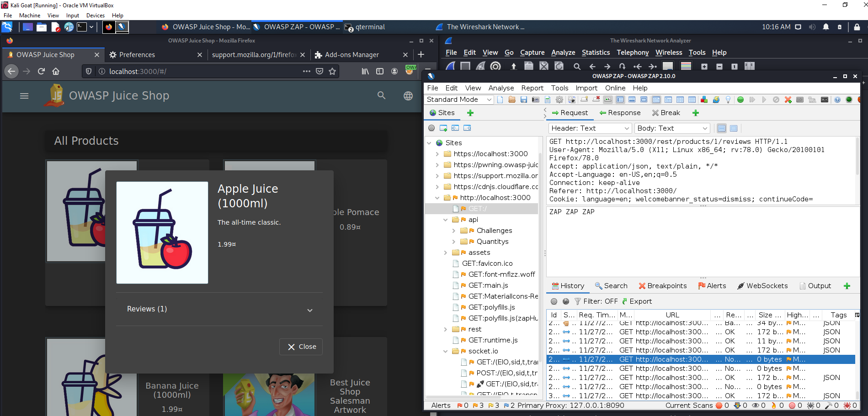Click Wireshark find packet magnifier icon

(577, 66)
